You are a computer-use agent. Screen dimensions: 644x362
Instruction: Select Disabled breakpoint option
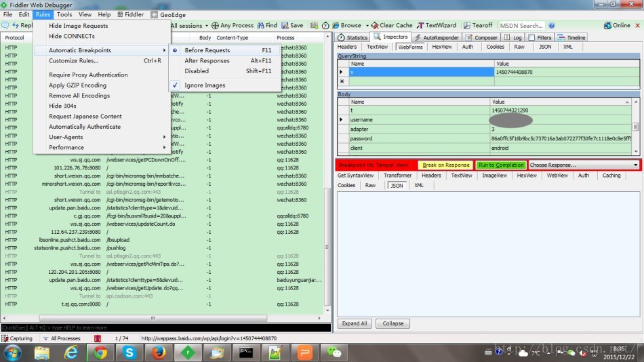(x=225, y=71)
